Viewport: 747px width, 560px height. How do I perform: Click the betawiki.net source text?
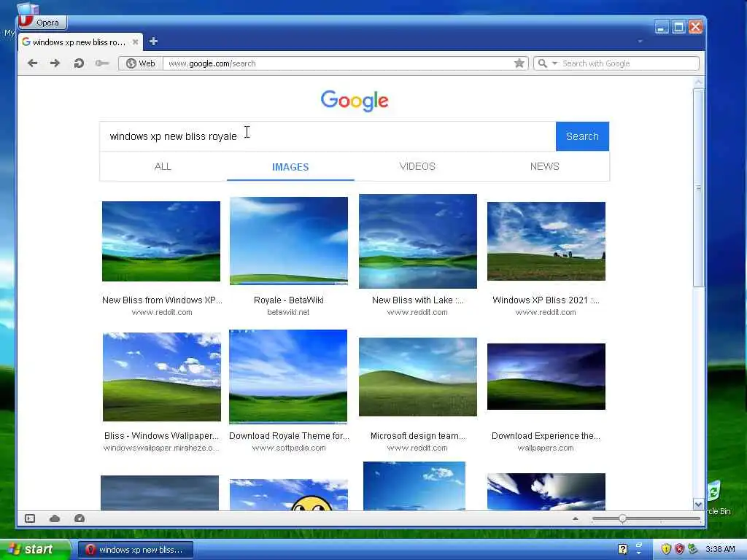[288, 312]
